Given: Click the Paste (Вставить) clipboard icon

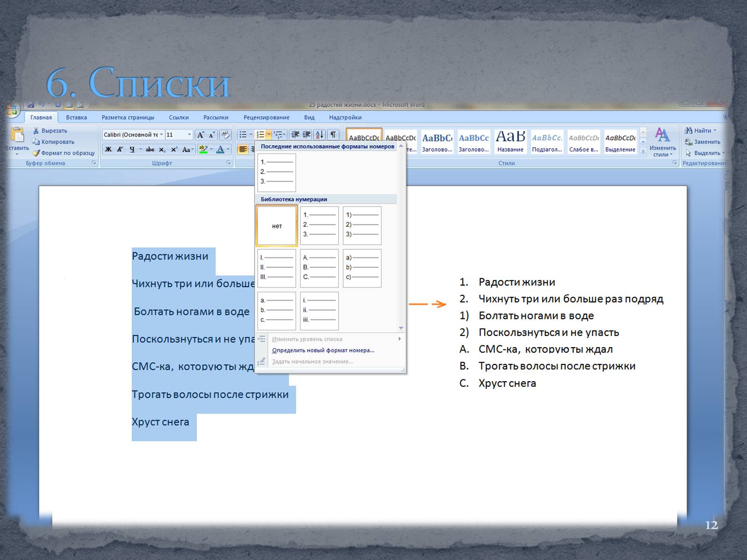Looking at the screenshot, I should [x=17, y=134].
